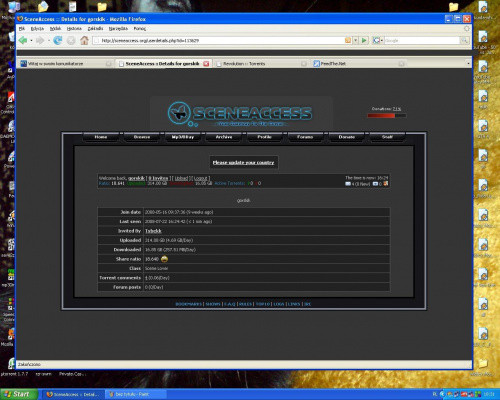Open the search engine selector dropdown
500x400 pixels.
tap(377, 40)
